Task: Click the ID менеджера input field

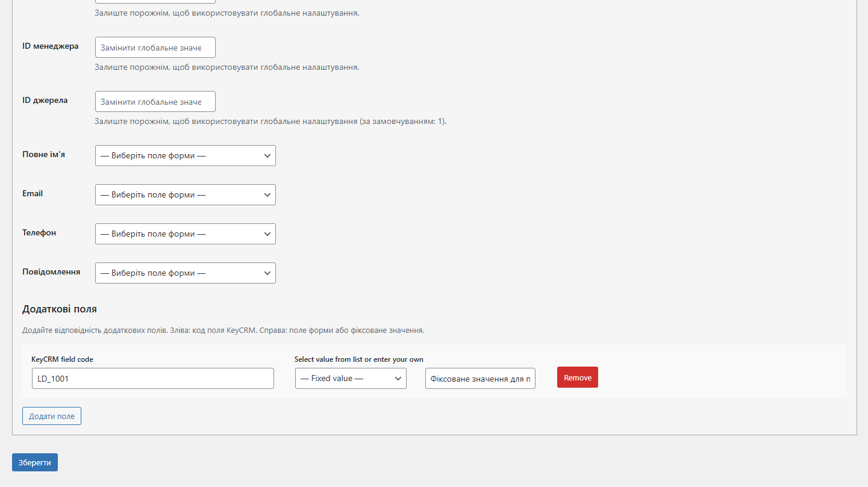Action: pos(155,48)
